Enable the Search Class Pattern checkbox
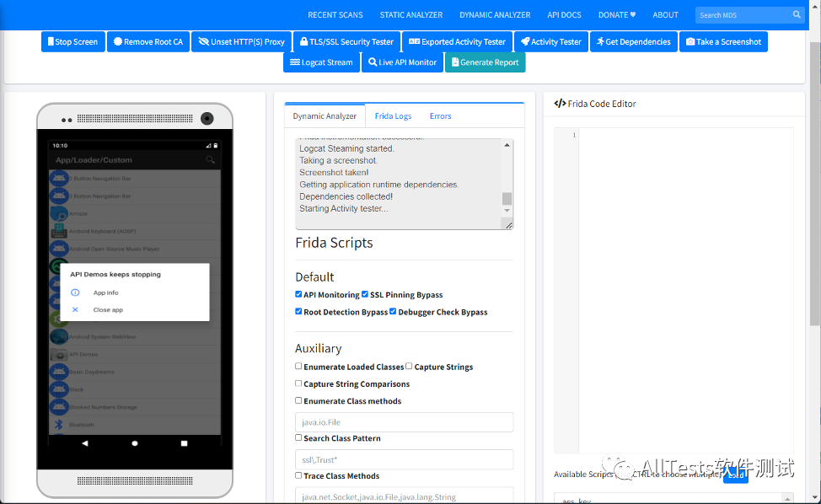821x504 pixels. tap(298, 437)
